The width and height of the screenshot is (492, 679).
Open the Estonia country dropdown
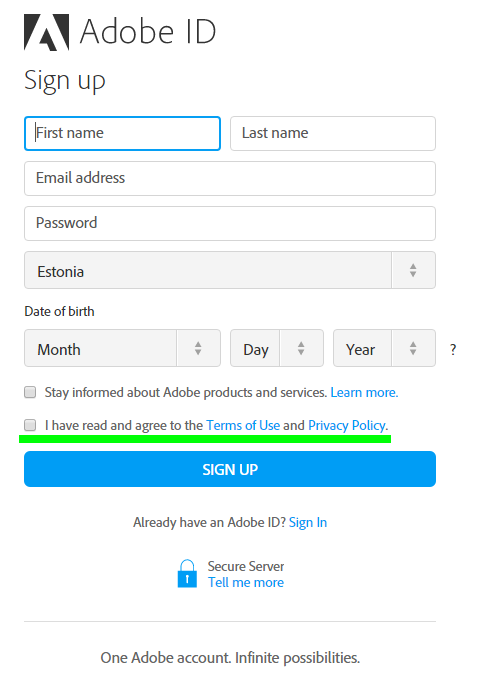pos(230,270)
